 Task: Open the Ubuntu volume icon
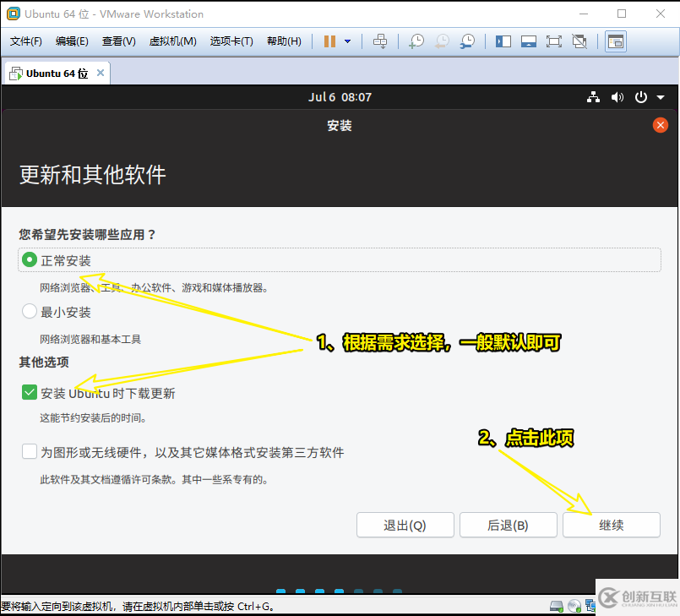pos(617,97)
